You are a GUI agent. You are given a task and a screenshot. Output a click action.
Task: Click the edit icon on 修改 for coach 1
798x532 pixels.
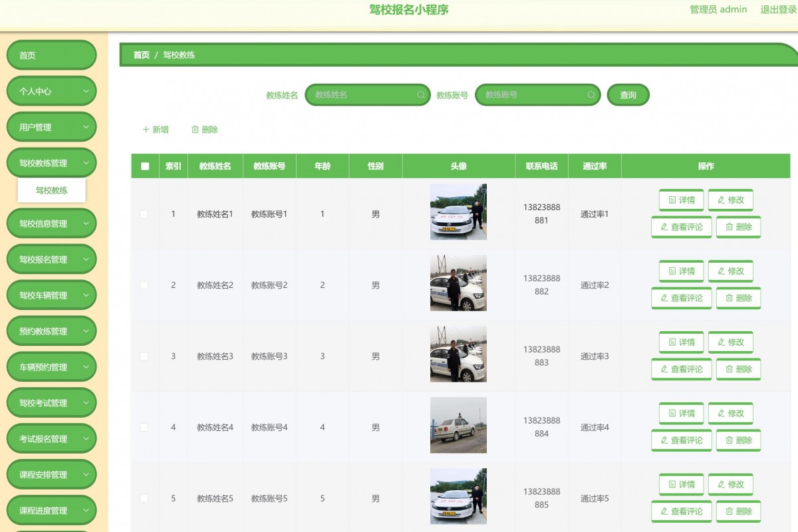pyautogui.click(x=720, y=200)
